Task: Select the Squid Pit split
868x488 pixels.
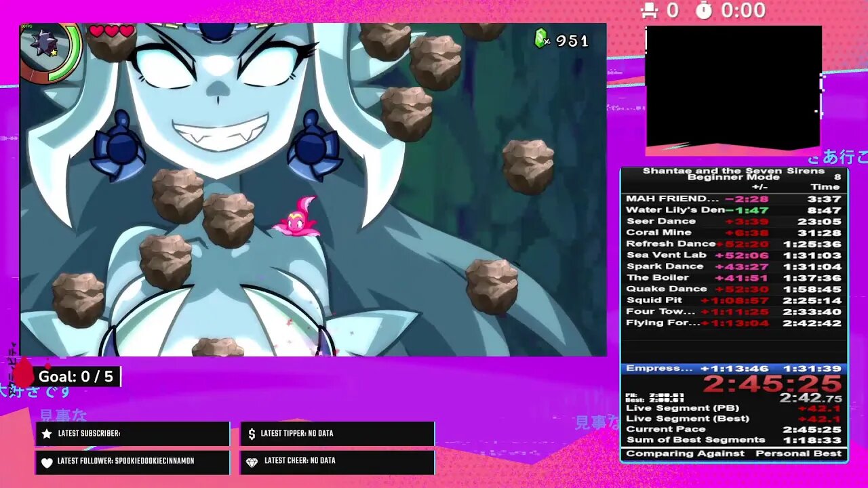Action: (734, 300)
